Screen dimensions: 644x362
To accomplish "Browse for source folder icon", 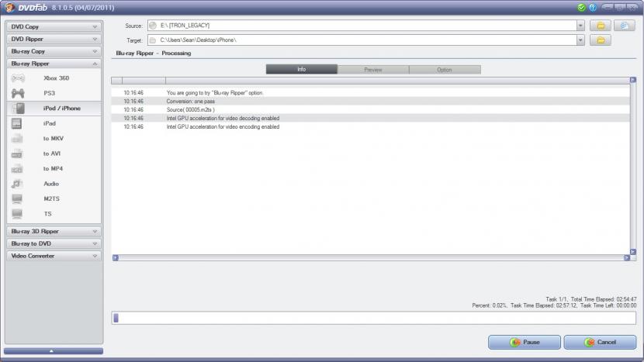I will tap(601, 26).
